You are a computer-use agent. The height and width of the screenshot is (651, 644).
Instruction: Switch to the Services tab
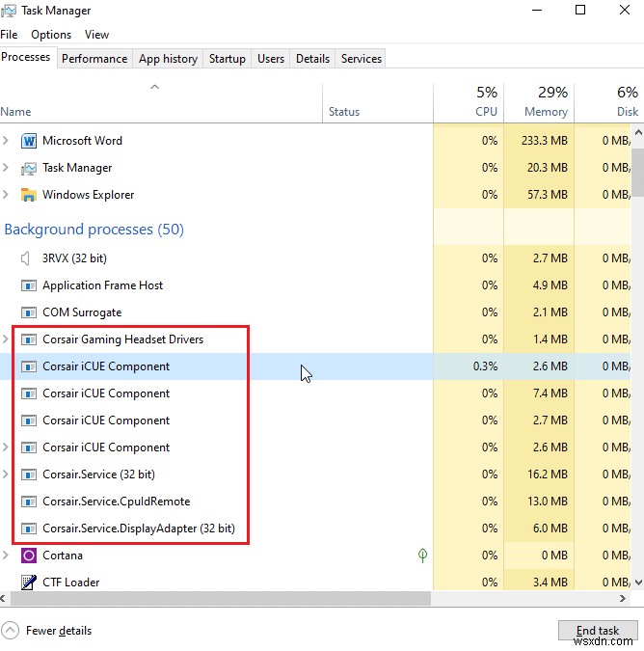[x=361, y=59]
